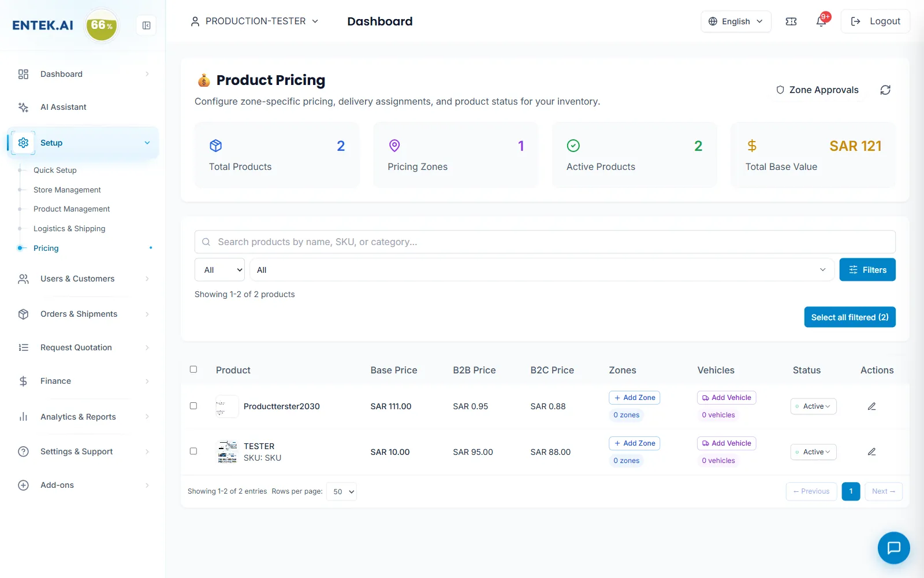Change status dropdown for TESTER
924x578 pixels.
click(813, 452)
